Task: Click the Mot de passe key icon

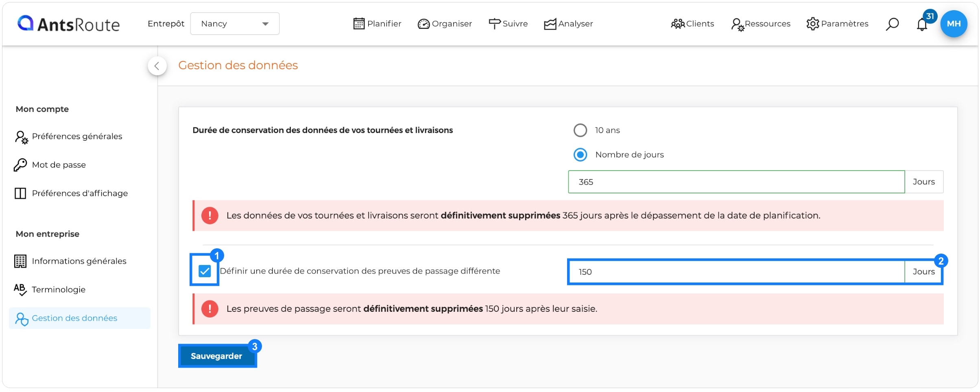Action: (20, 165)
